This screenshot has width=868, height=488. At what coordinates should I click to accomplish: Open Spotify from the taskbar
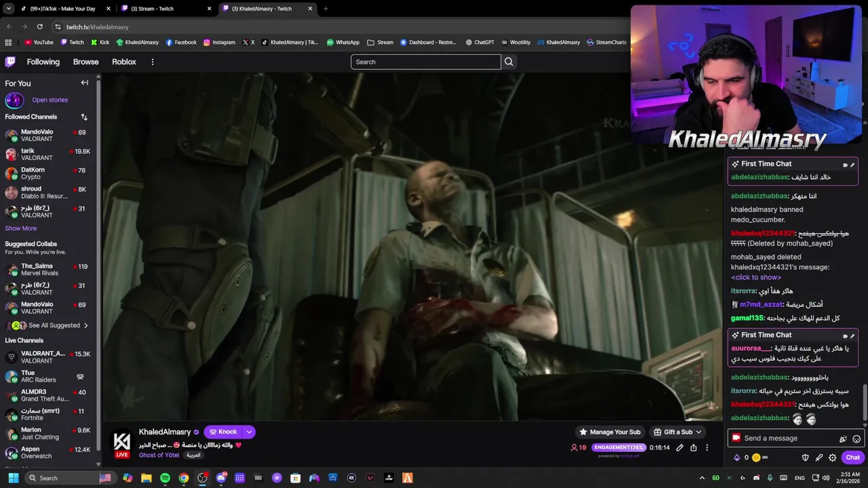(x=165, y=478)
